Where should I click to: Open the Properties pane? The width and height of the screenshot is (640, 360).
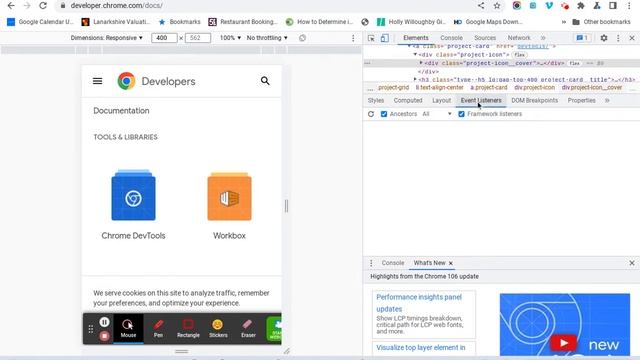pyautogui.click(x=581, y=100)
